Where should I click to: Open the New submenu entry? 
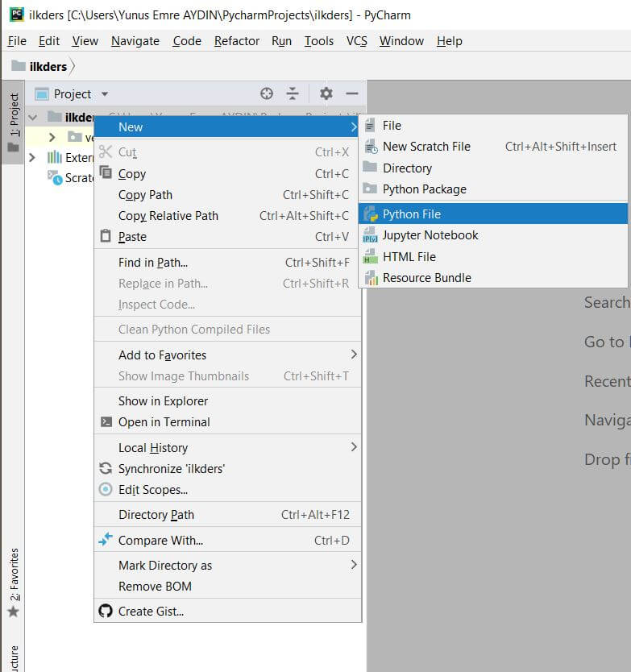227,127
